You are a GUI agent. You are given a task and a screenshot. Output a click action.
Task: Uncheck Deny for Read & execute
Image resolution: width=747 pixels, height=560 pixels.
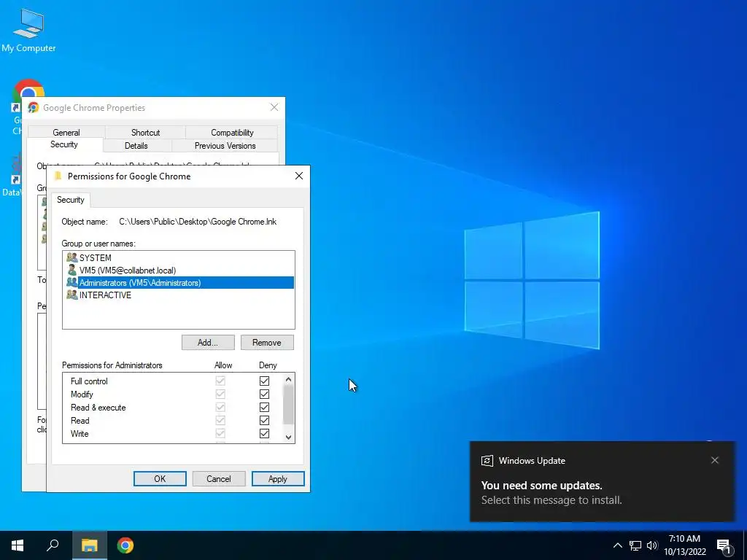264,407
